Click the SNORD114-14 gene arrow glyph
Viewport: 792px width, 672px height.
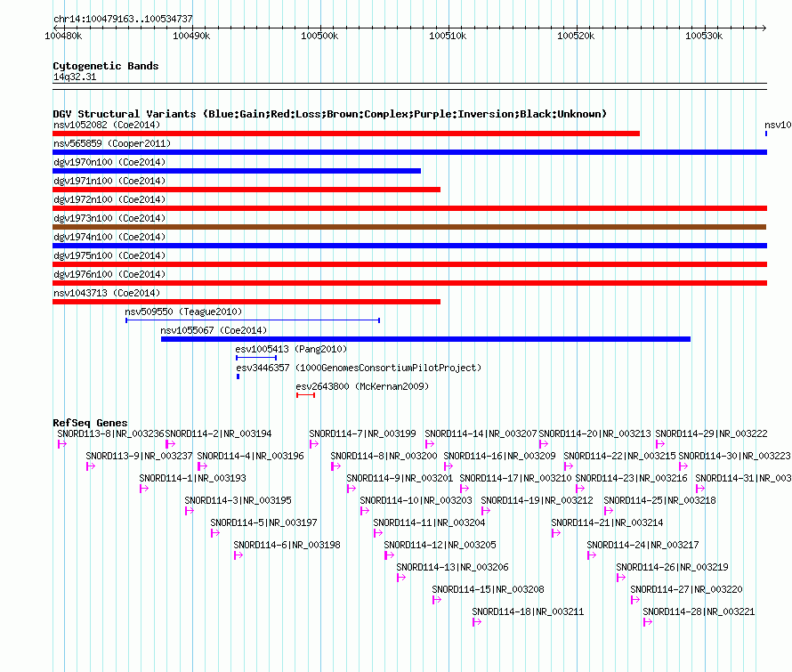point(429,444)
